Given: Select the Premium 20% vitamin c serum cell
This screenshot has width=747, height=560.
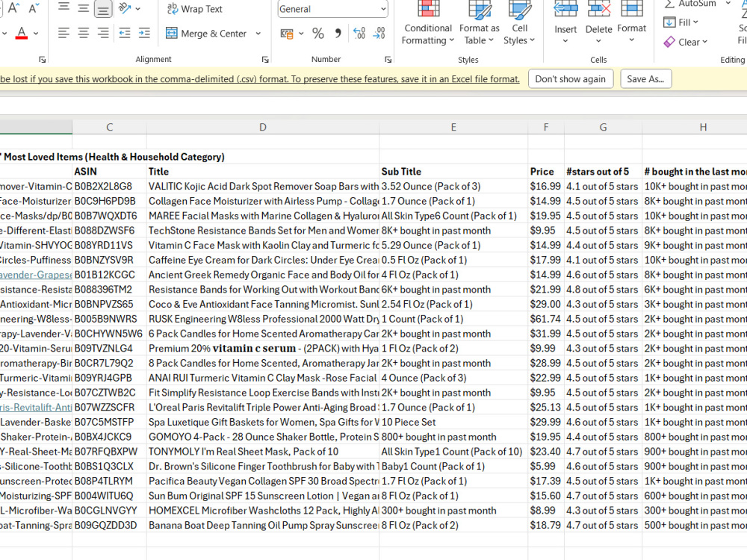Looking at the screenshot, I should point(262,349).
